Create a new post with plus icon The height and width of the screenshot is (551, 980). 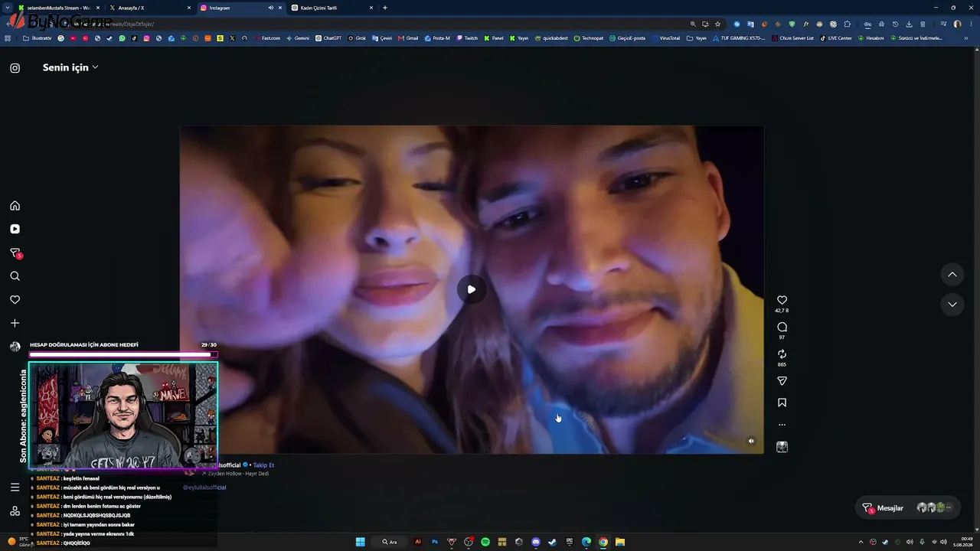[15, 323]
